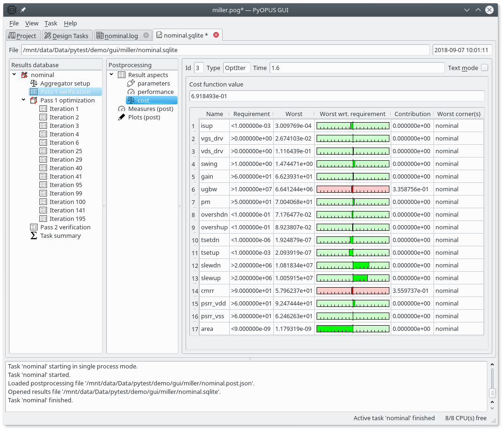Select Iteration 195 in results tree
Viewport: 504px width, 431px height.
67,219
